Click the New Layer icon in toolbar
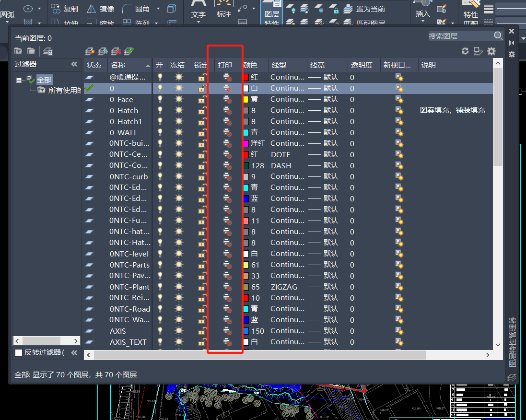 pyautogui.click(x=90, y=51)
